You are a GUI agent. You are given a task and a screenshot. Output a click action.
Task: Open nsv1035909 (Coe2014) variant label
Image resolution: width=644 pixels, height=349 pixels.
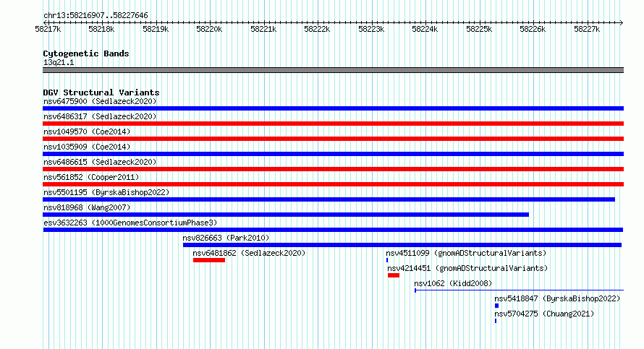coord(87,147)
